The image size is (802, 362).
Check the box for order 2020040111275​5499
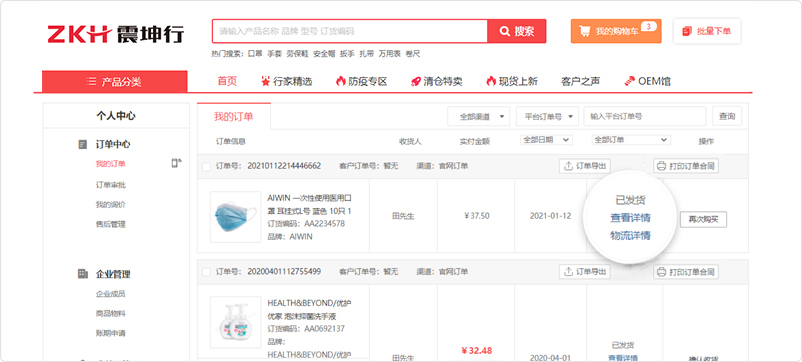click(x=206, y=272)
